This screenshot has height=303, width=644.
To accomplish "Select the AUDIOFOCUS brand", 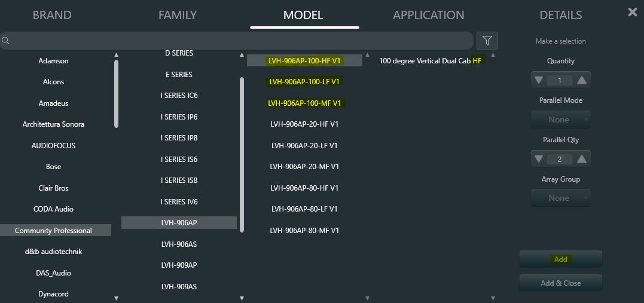I will click(53, 145).
